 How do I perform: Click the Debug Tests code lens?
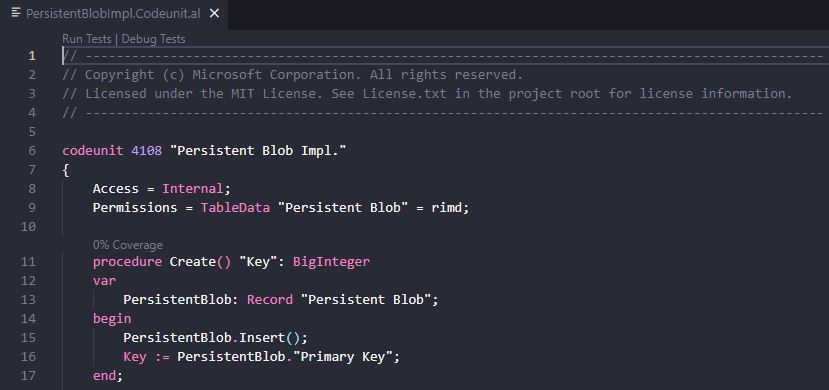click(153, 39)
